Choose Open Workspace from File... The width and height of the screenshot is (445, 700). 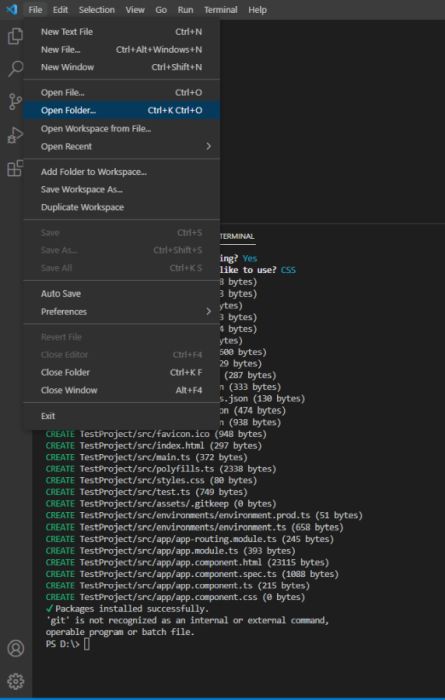[x=121, y=129]
